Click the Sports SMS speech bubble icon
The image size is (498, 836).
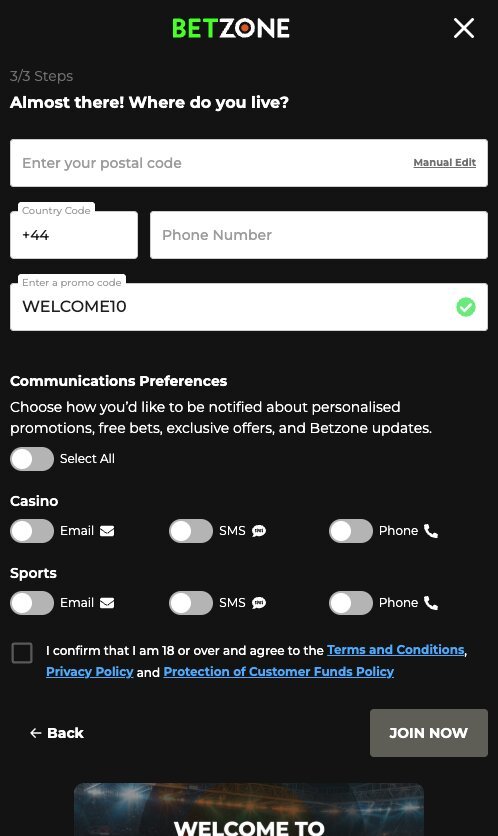259,603
